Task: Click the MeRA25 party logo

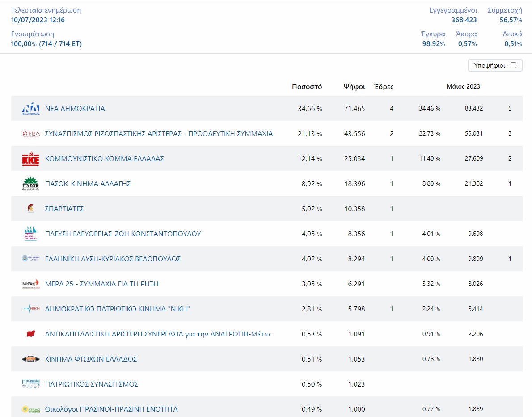Action: coord(30,284)
